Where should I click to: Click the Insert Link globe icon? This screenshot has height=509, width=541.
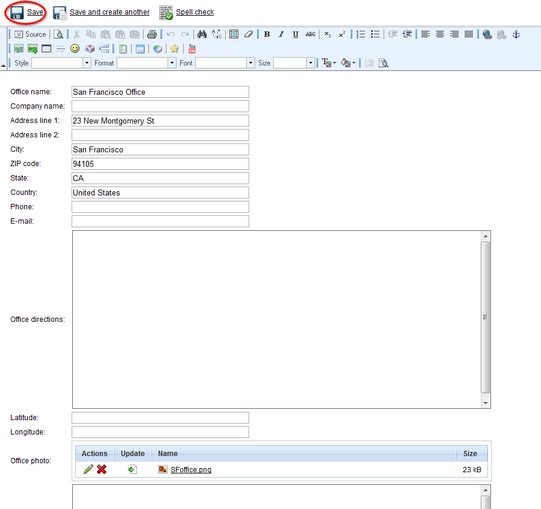(487, 34)
